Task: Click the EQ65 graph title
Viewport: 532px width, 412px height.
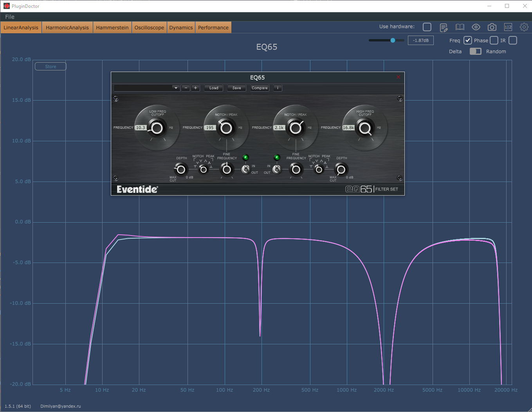Action: pyautogui.click(x=267, y=47)
